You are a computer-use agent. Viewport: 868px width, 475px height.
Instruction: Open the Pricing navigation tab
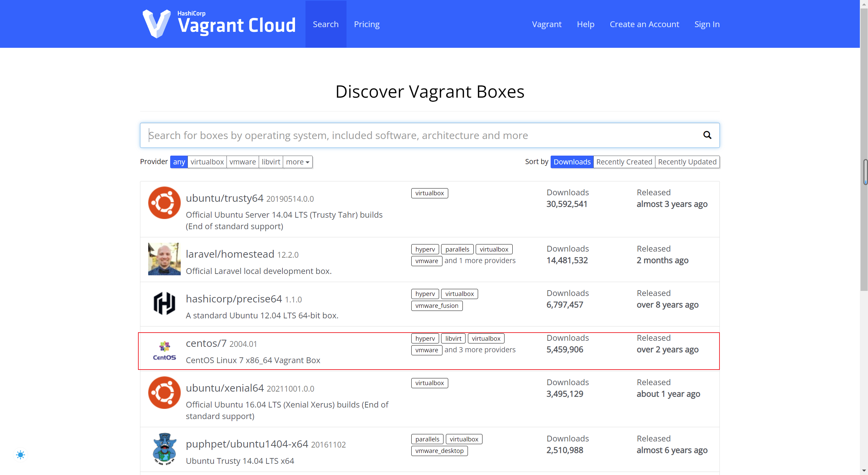367,24
